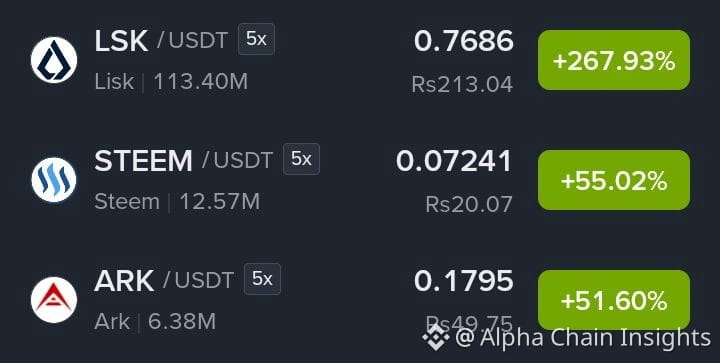Viewport: 720px width, 363px height.
Task: Click the Ark red triangle logo icon
Action: coord(54,300)
